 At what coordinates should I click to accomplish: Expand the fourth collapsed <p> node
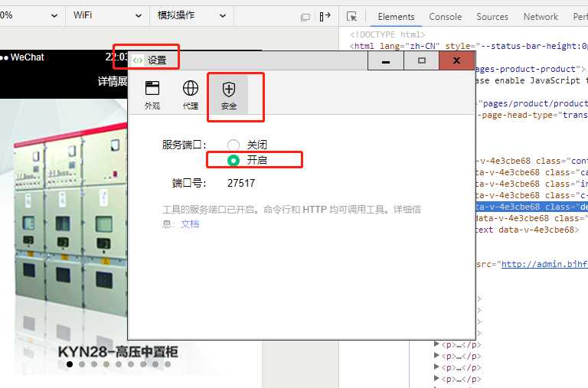pos(436,378)
